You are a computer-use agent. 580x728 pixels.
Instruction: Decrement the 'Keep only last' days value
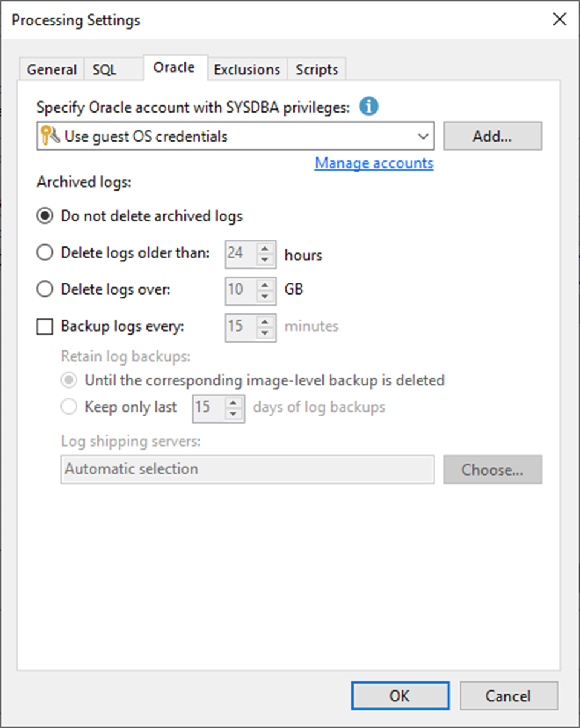[x=233, y=413]
